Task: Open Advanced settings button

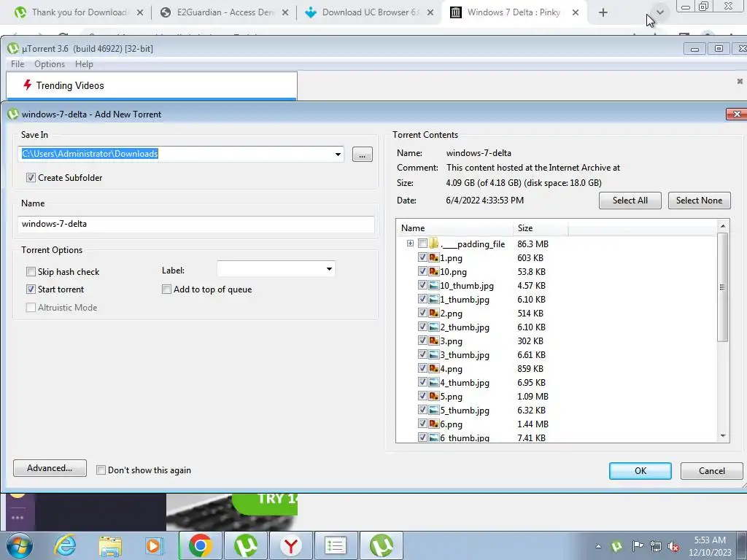Action: [x=50, y=468]
